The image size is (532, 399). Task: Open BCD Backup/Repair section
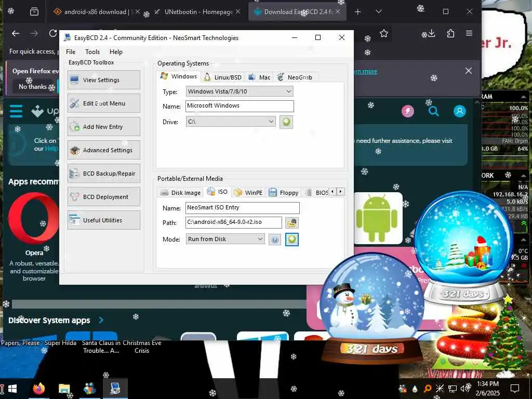[x=104, y=174]
